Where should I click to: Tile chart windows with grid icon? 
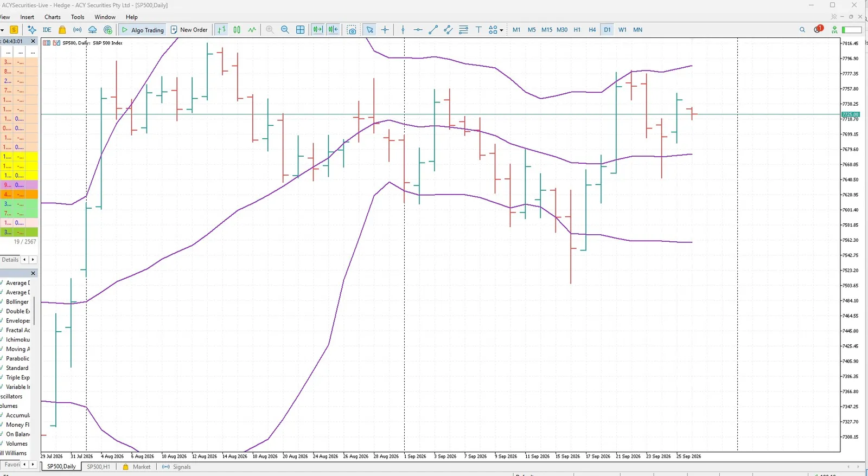tap(300, 30)
